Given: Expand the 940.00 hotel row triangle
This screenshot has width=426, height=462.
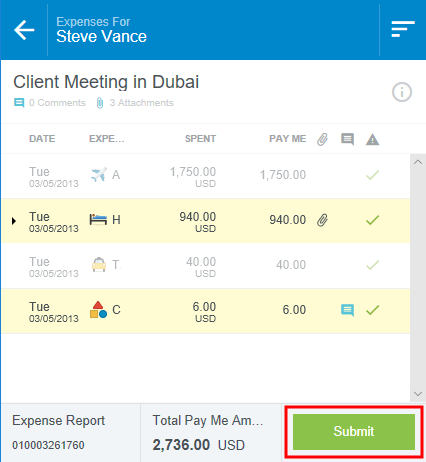Looking at the screenshot, I should [x=14, y=221].
